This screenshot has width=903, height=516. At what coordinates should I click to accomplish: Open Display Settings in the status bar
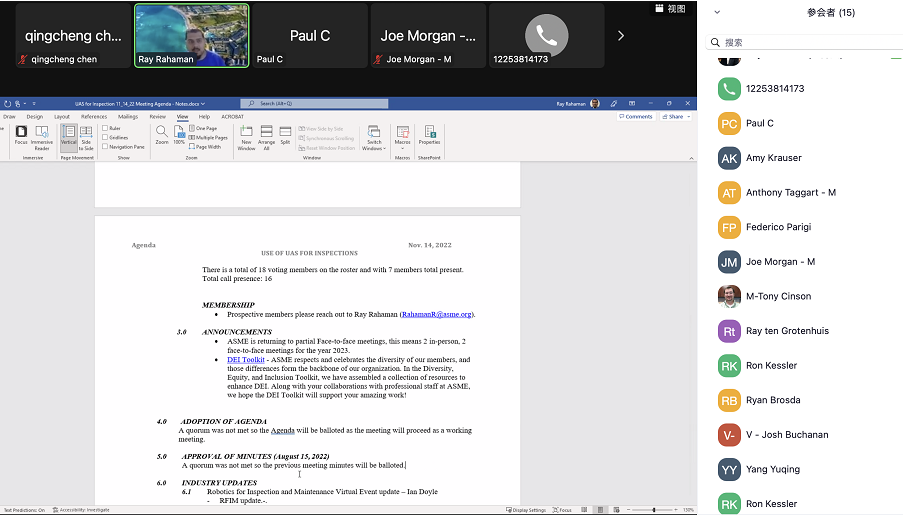[x=526, y=510]
